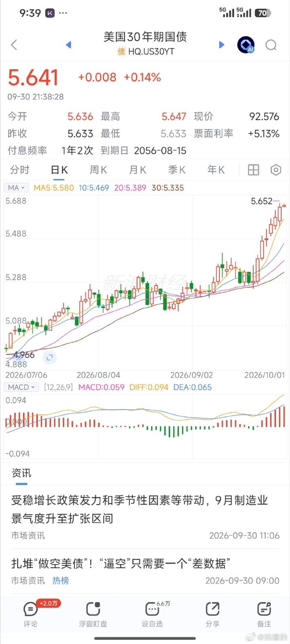The width and height of the screenshot is (290, 644).
Task: Tap the battery indicator showing 70
Action: click(262, 13)
